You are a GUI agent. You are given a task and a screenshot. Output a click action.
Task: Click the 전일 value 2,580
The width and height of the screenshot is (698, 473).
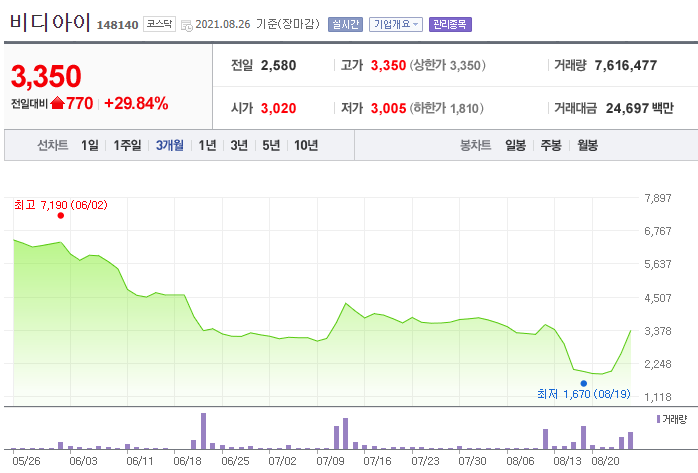point(278,65)
